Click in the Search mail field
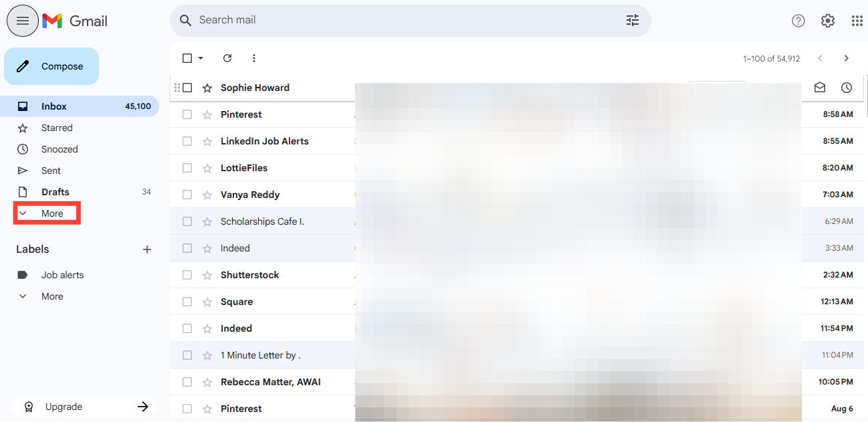Screen dimensions: 868x422 (401, 20)
